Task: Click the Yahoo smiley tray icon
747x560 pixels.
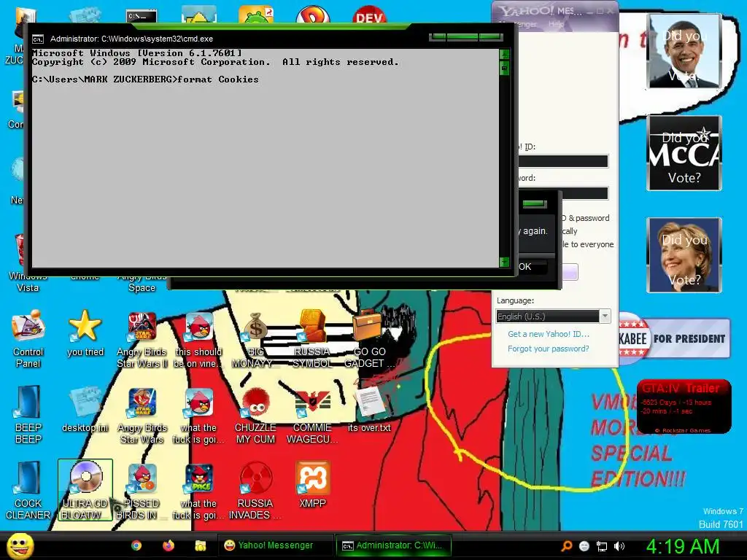Action: tap(584, 546)
